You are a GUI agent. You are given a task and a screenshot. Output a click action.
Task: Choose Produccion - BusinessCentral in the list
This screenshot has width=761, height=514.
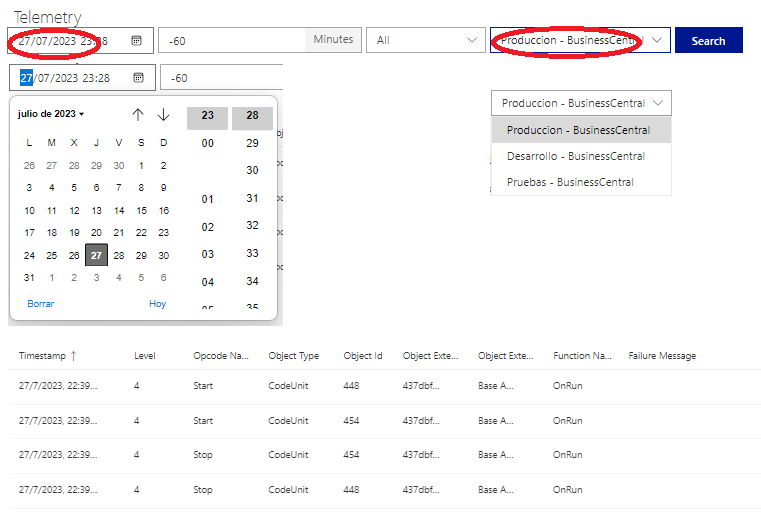tap(578, 130)
